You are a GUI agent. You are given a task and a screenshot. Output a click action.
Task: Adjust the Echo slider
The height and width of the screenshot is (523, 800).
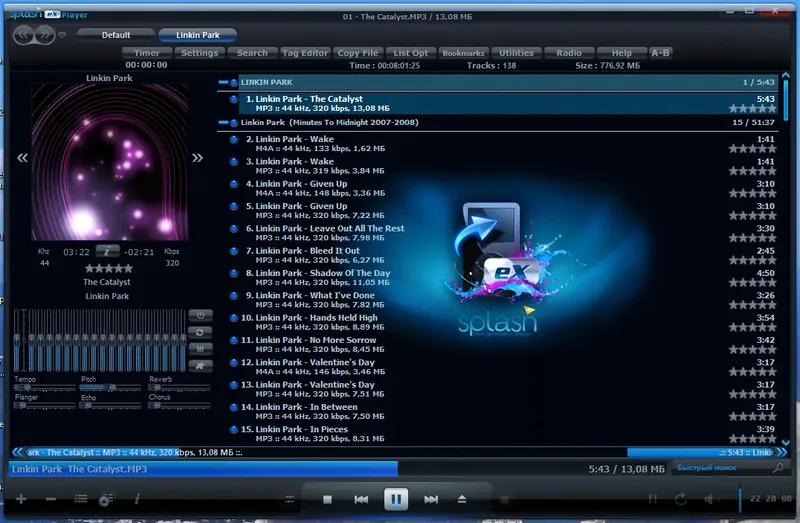pos(110,406)
